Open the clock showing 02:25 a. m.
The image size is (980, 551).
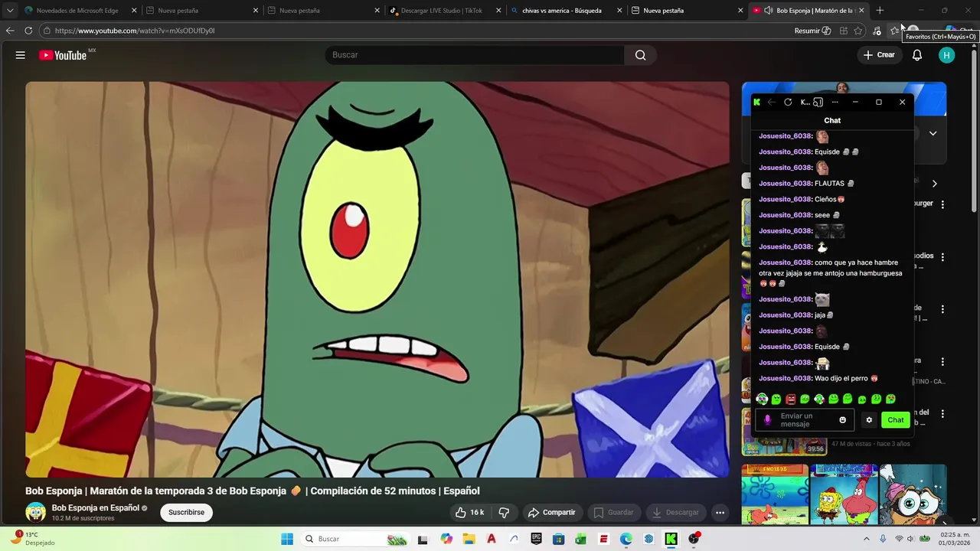click(955, 539)
